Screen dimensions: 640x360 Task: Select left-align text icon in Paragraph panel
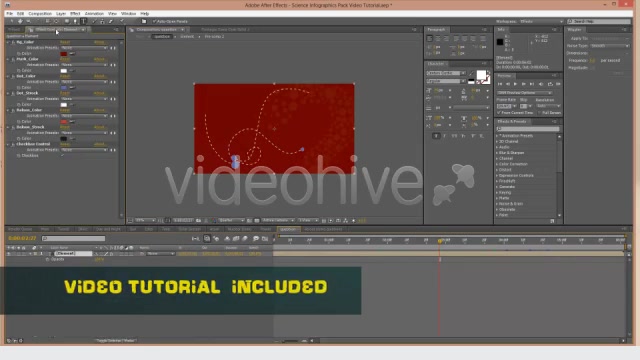tap(429, 39)
